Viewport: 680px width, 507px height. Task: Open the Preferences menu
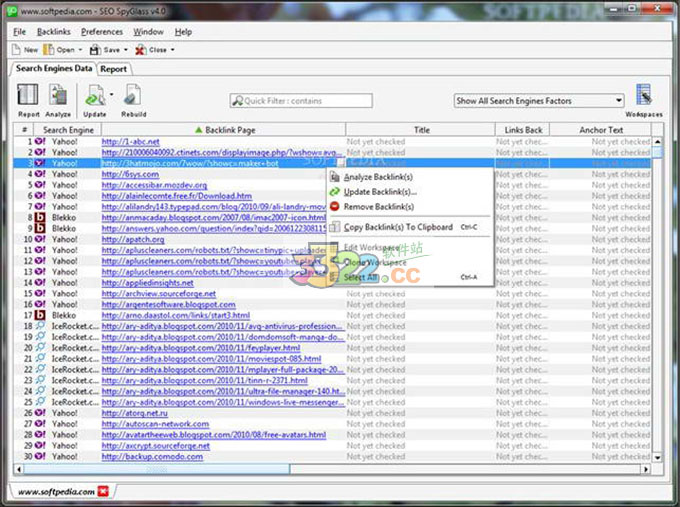point(102,32)
